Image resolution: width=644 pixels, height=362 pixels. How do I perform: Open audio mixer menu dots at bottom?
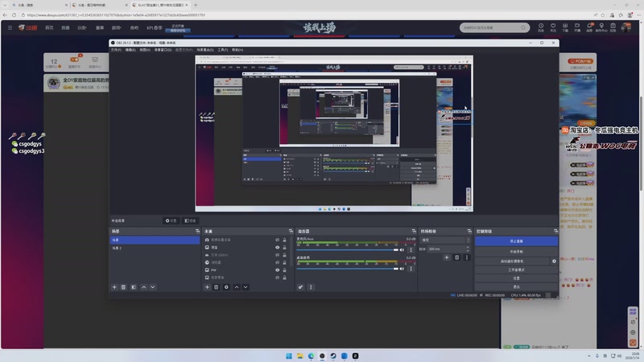tap(311, 287)
